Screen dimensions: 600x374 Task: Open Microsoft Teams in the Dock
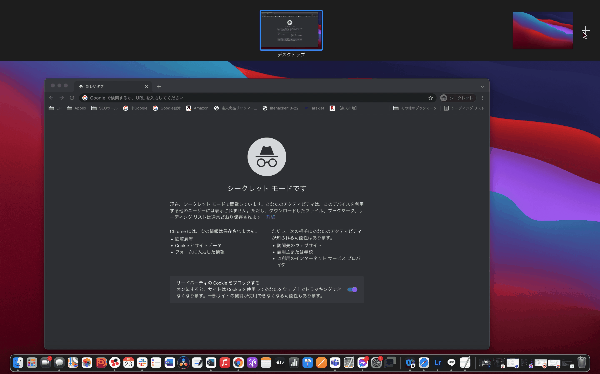[335, 362]
